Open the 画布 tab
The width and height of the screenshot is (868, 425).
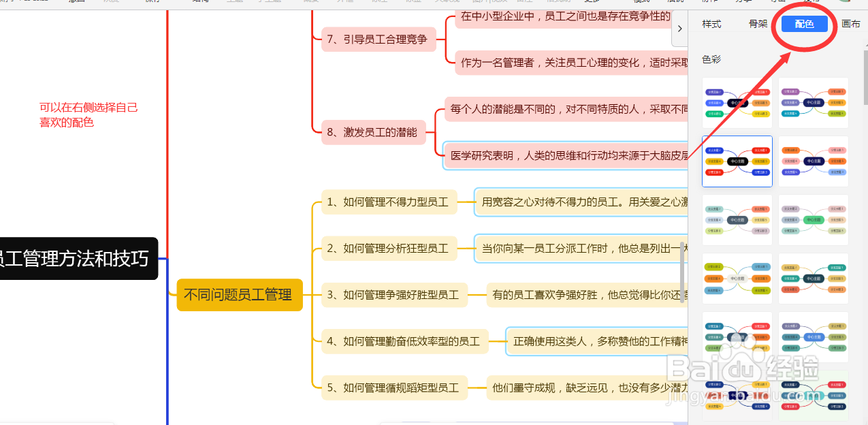click(850, 24)
